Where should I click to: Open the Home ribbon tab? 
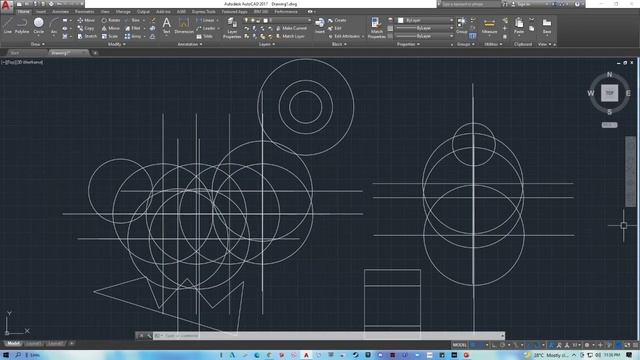pos(24,12)
